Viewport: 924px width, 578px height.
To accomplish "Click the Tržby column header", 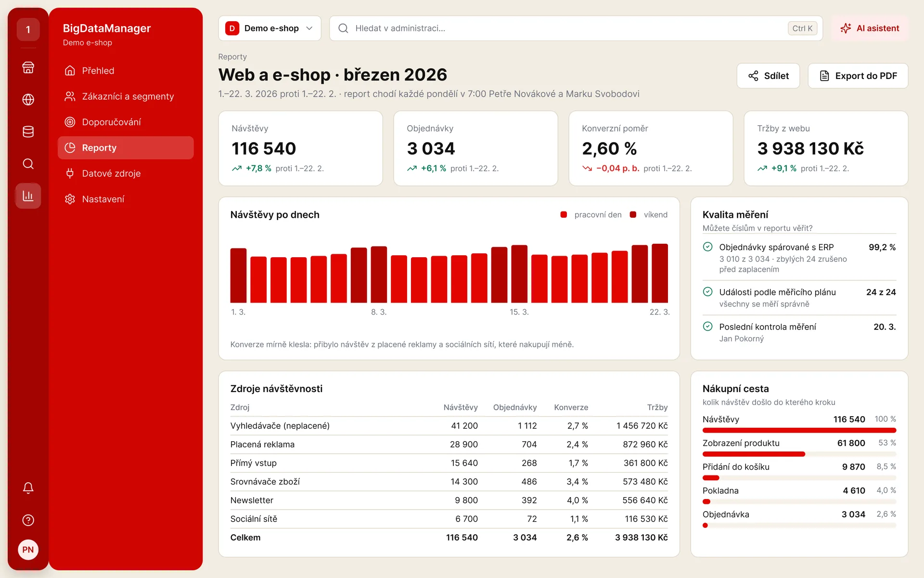I will pyautogui.click(x=657, y=407).
